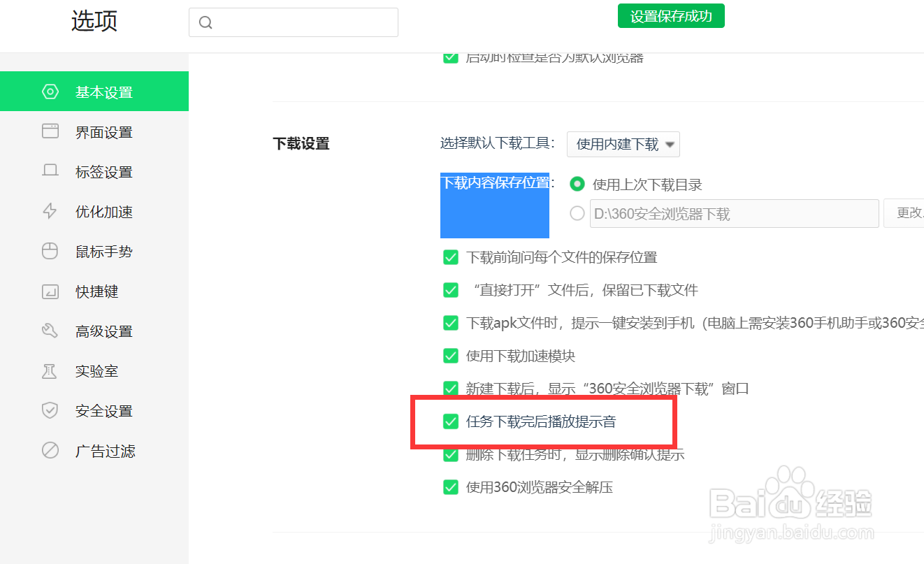Click the 基本设置 hexagon icon
924x564 pixels.
50,92
